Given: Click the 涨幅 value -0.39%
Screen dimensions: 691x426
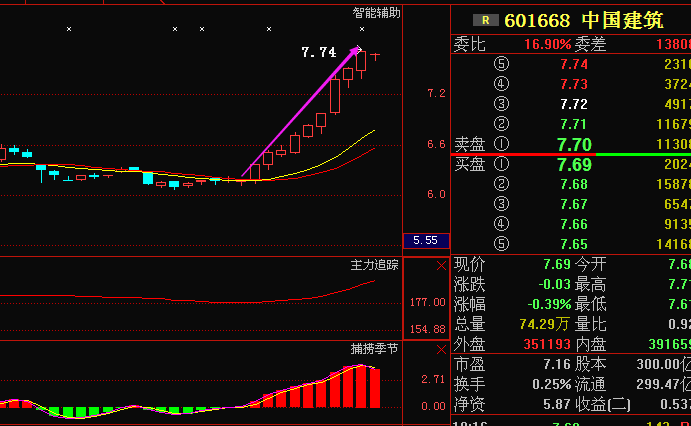Looking at the screenshot, I should pos(549,304).
